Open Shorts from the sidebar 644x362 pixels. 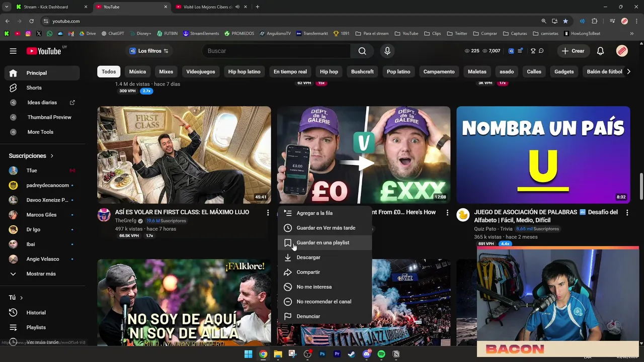click(x=42, y=87)
